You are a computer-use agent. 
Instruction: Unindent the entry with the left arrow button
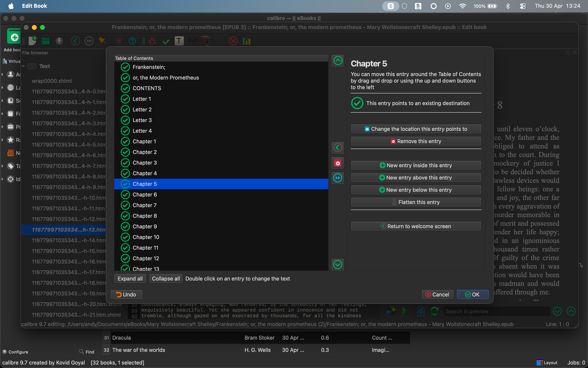click(x=338, y=148)
